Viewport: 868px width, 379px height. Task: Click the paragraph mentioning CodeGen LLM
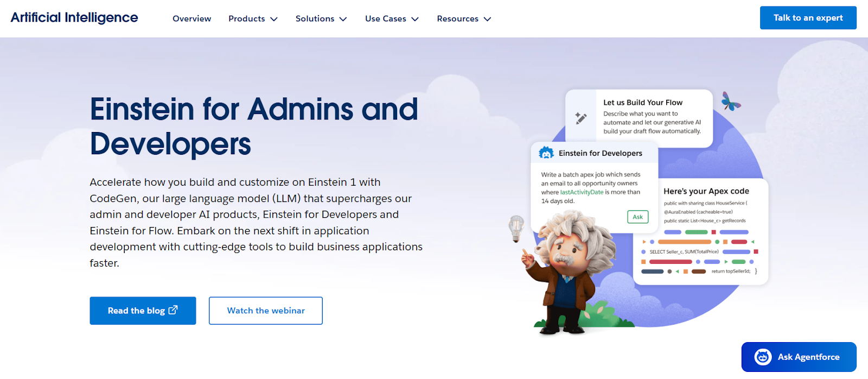pos(256,223)
